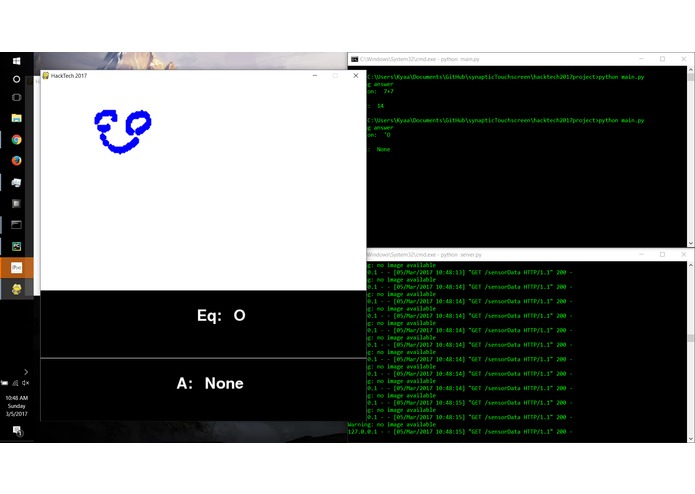Click the '7+7' output in main.py console
The height and width of the screenshot is (494, 695).
point(388,92)
